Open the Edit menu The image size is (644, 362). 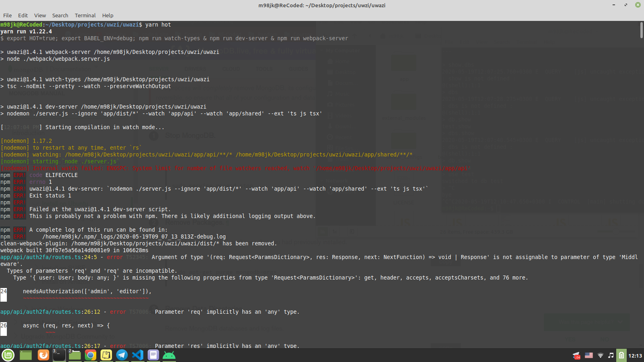coord(23,15)
